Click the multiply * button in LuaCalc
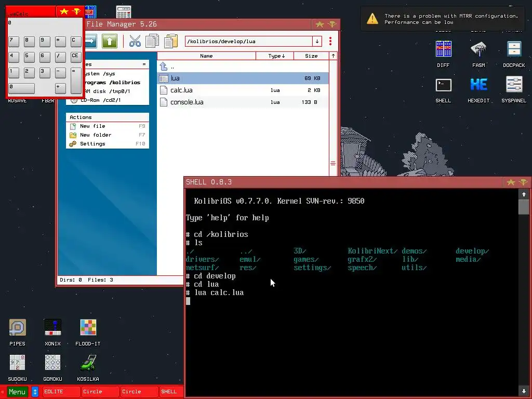The image size is (532, 399). tap(60, 42)
